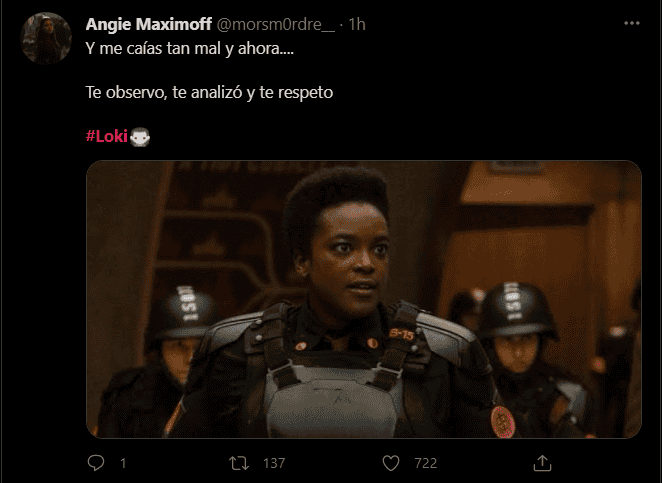Visit the @morsm0rdre__ handle link
This screenshot has width=662, height=483.
coord(276,25)
